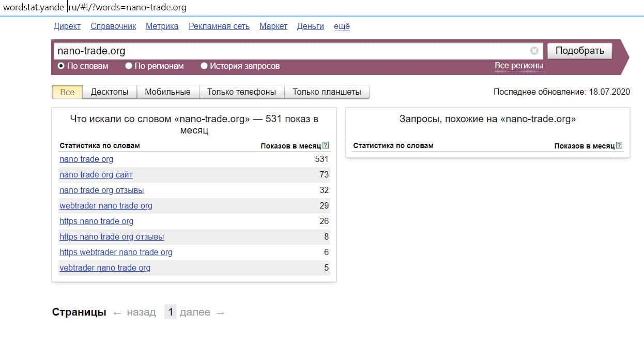Expand the 'ещё' services menu

(342, 26)
